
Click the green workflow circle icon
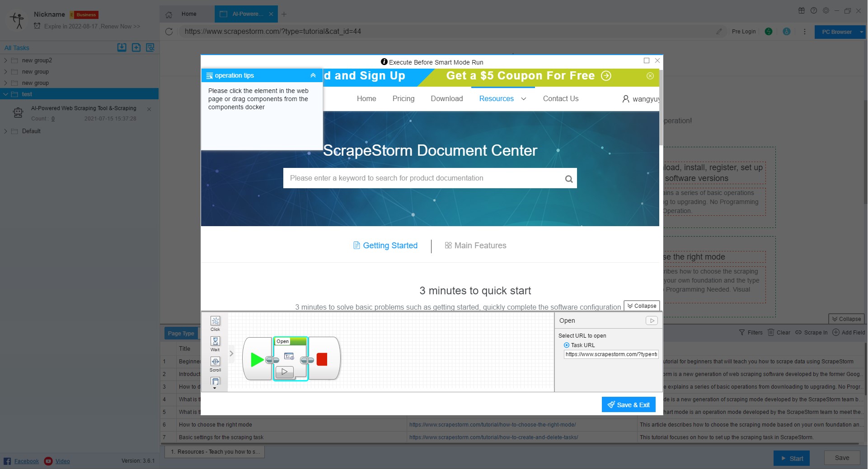click(x=768, y=32)
